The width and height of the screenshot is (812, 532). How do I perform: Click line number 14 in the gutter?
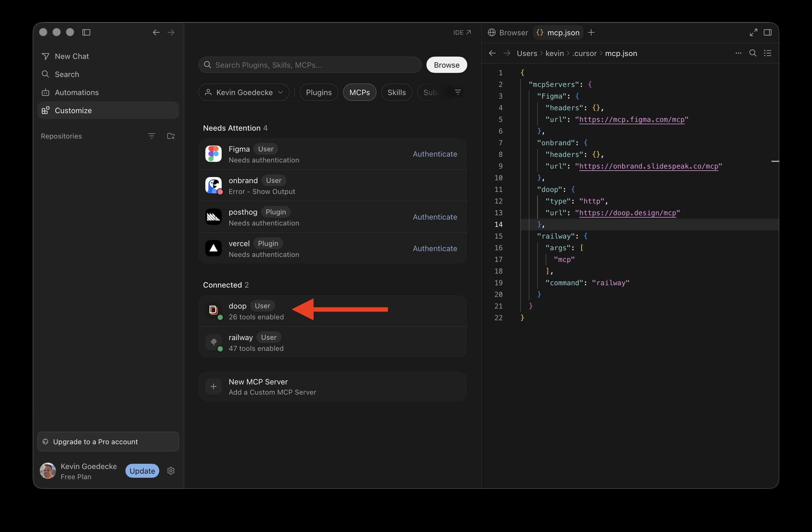[x=498, y=225]
